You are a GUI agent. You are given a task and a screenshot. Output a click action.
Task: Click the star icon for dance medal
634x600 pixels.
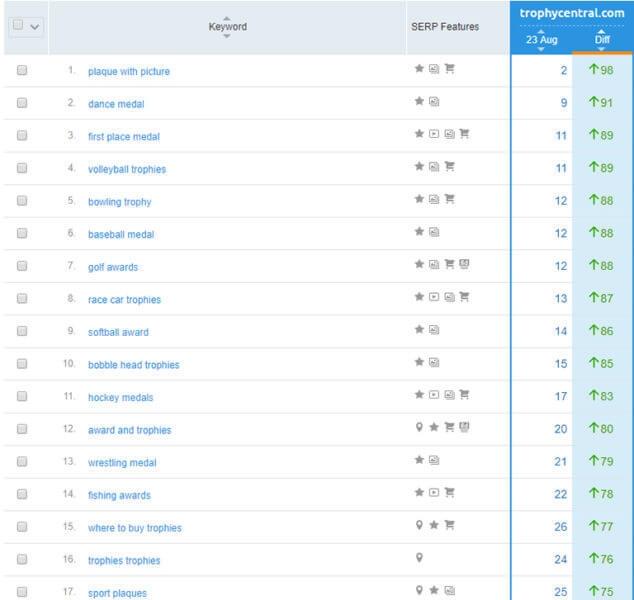(x=419, y=102)
